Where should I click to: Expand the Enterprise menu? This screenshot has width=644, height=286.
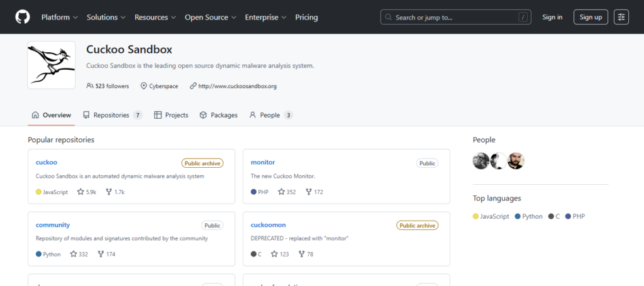tap(265, 17)
